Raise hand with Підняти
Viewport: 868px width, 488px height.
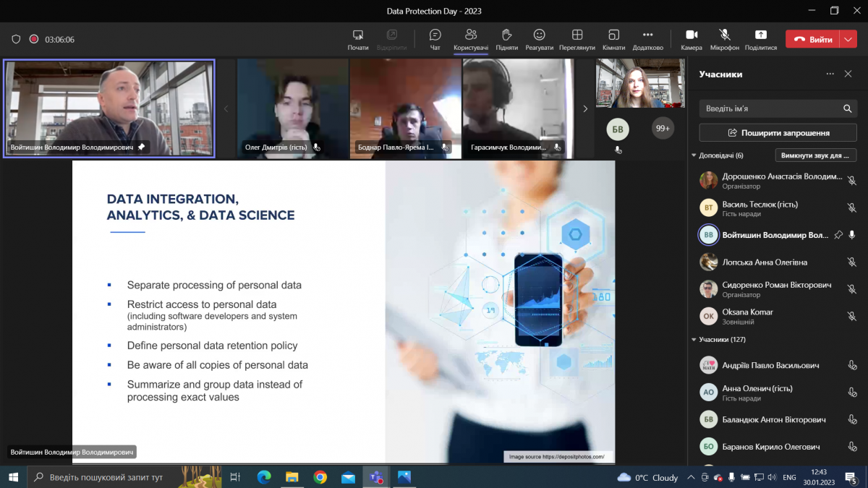(x=507, y=39)
